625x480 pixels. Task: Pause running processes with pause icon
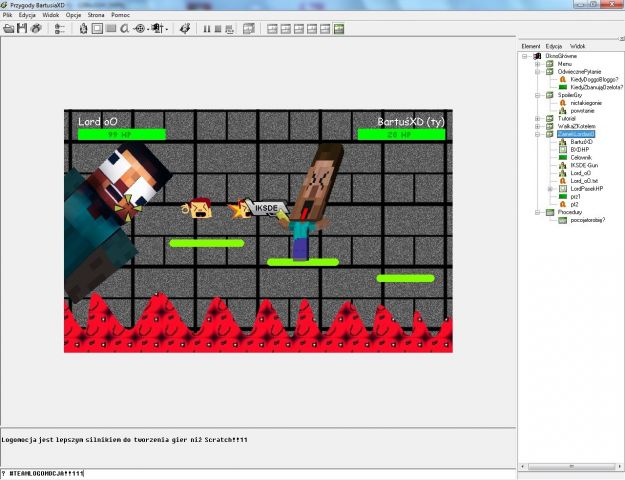tap(206, 29)
